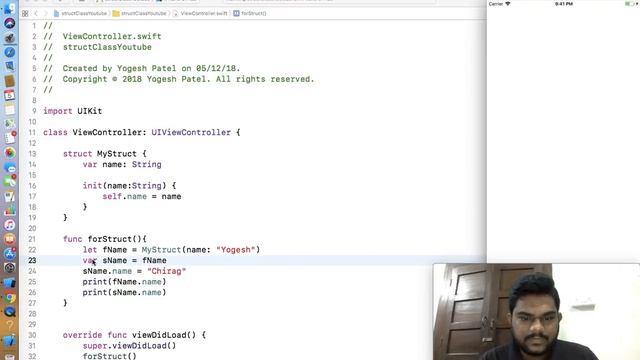Viewport: 640px width, 360px height.
Task: Open Safari from the Dock
Action: pos(9,52)
